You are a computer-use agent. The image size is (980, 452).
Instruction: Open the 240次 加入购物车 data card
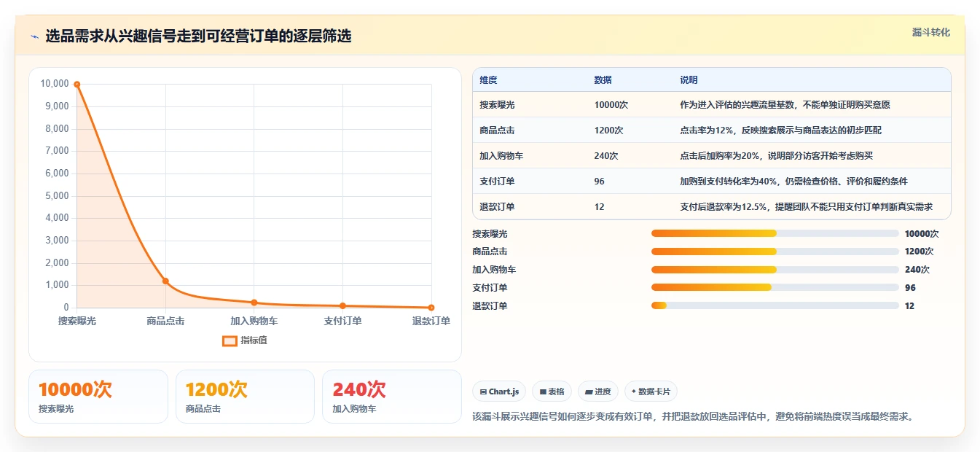click(392, 397)
